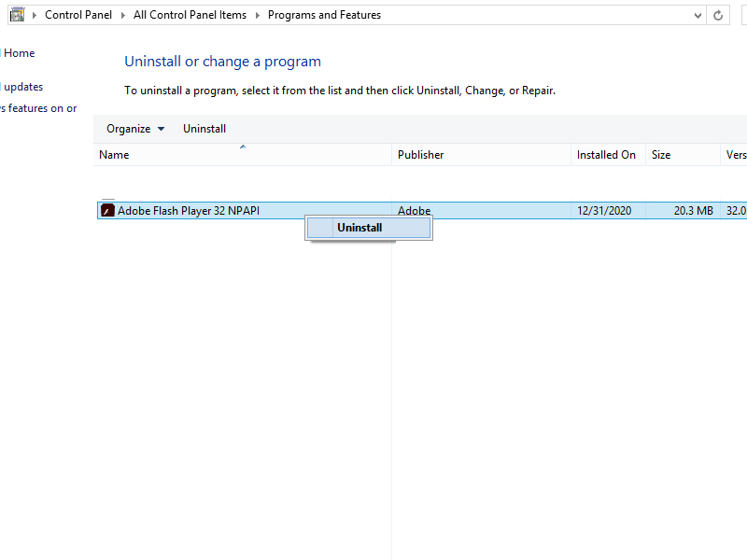Image resolution: width=747 pixels, height=560 pixels.
Task: Navigate to All Control Panel Items breadcrumb
Action: (190, 15)
